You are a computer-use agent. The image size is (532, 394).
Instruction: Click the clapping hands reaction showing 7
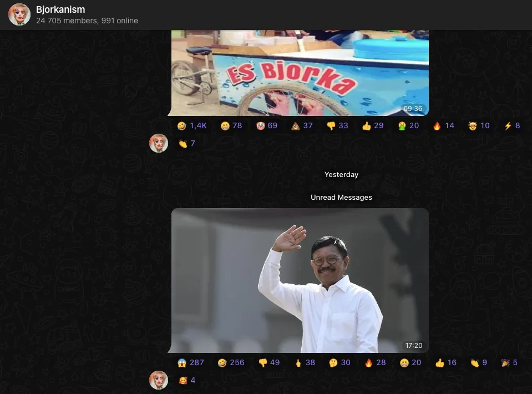186,144
